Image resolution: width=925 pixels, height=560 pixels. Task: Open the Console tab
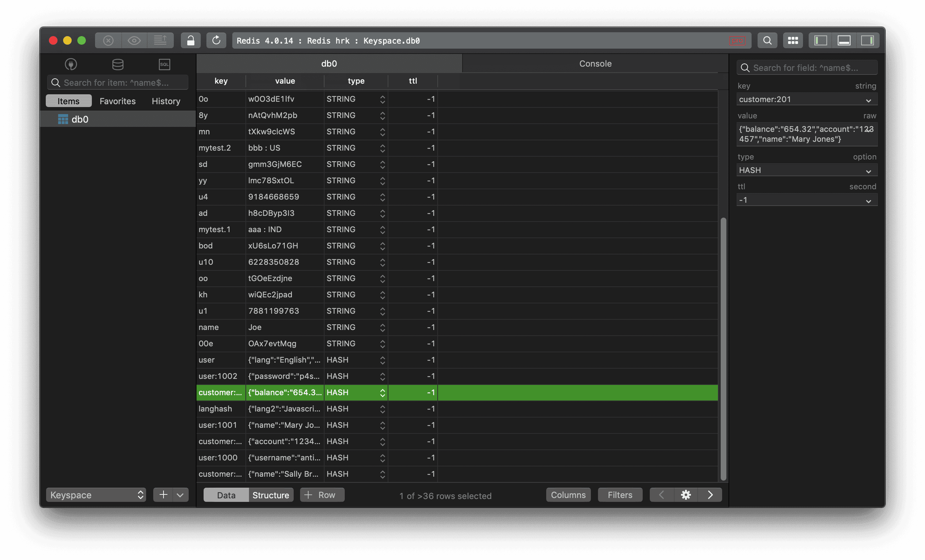[596, 63]
